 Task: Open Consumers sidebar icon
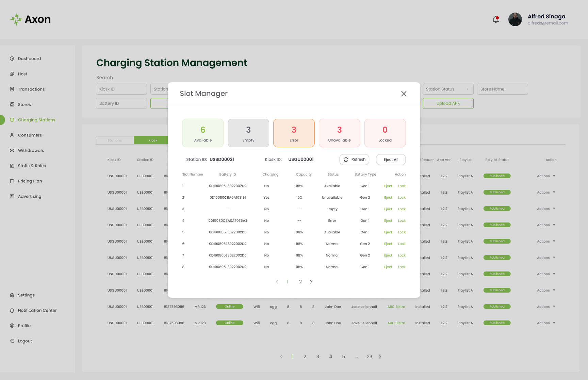tap(12, 135)
